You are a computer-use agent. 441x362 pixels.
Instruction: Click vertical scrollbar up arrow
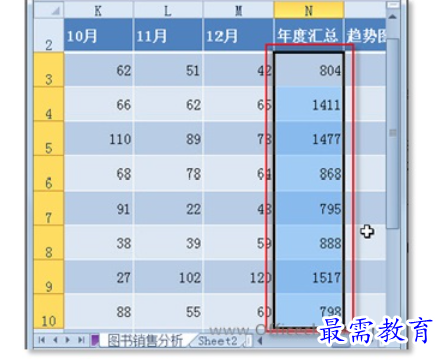[393, 16]
